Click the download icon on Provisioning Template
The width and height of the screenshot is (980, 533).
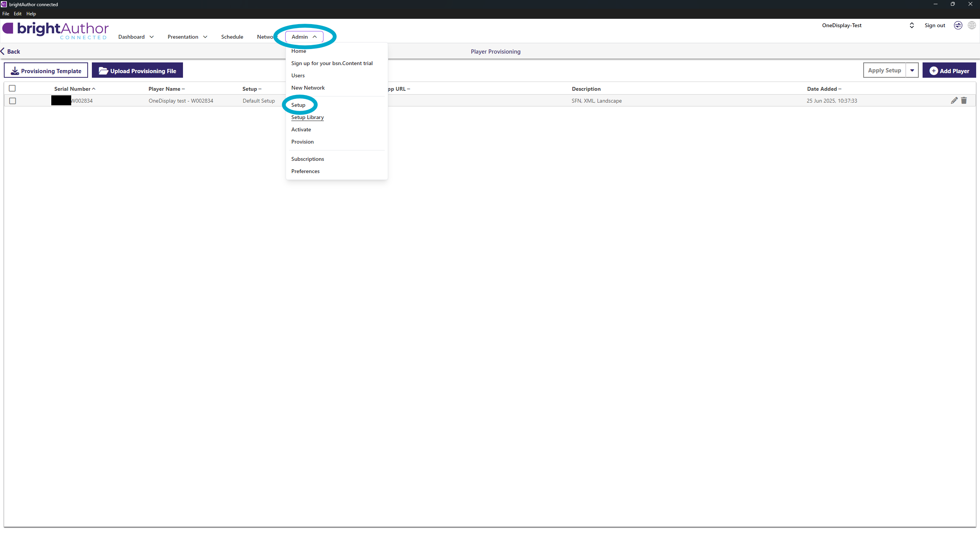click(15, 71)
